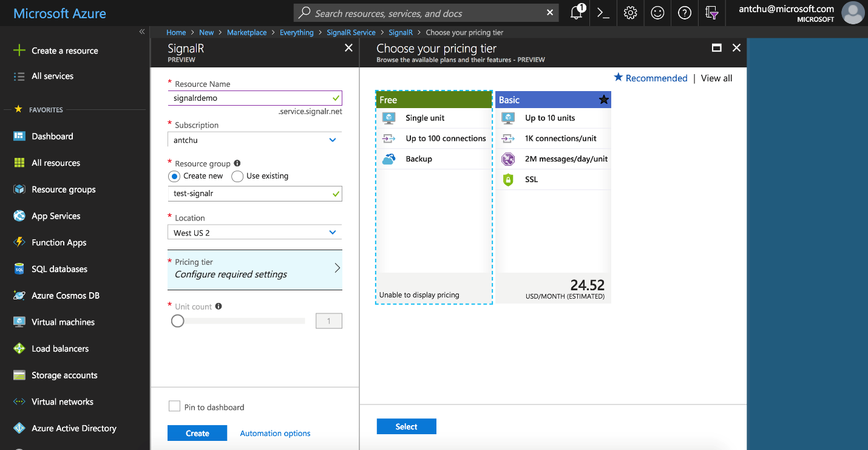Click the Azure Active Directory icon
Viewport: 868px width, 450px height.
tap(19, 428)
